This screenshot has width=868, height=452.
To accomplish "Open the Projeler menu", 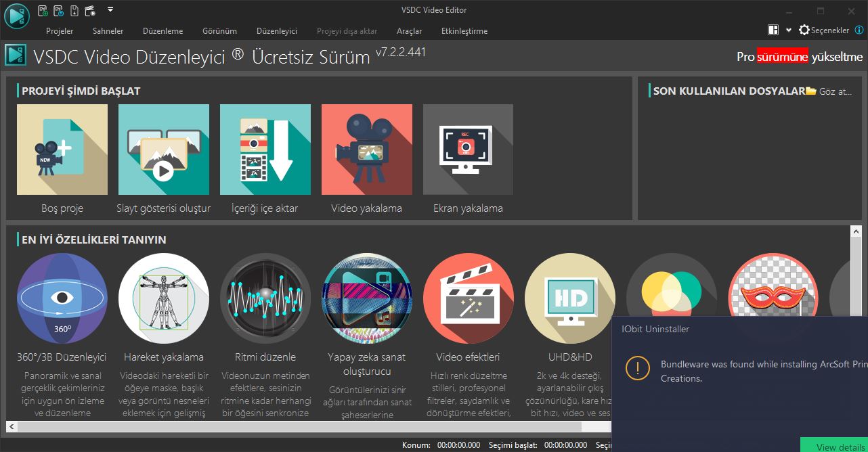I will [60, 31].
